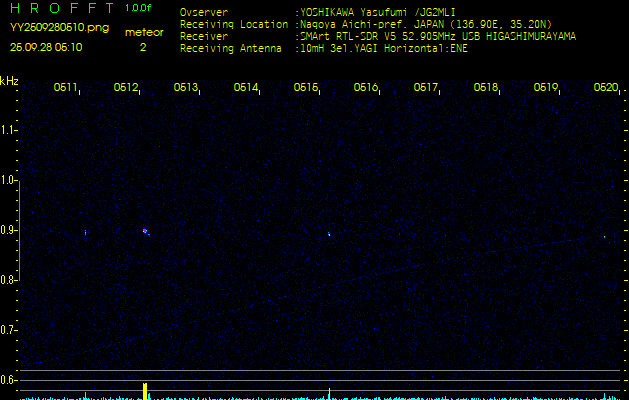Click the faint meteor echo after 0511

click(x=85, y=232)
